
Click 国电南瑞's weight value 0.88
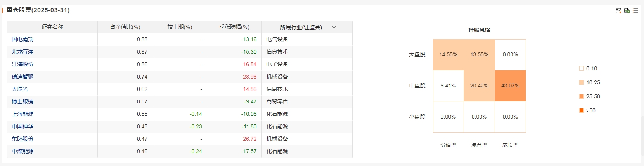pos(142,39)
